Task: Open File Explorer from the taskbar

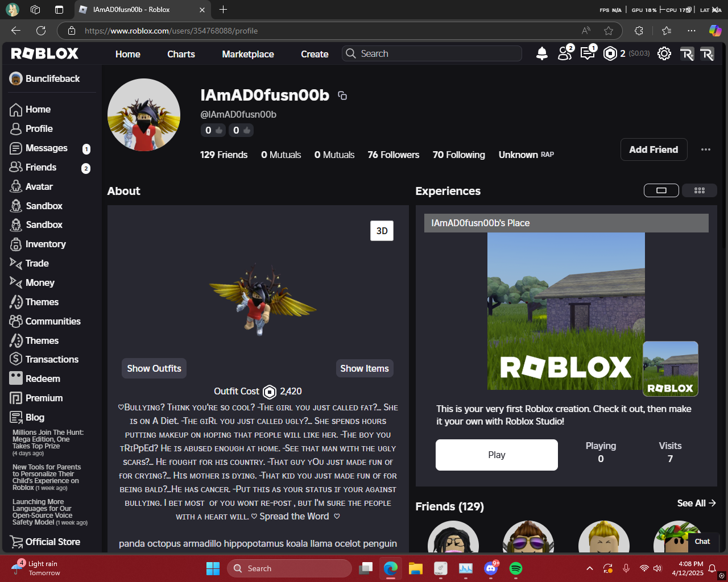Action: [x=416, y=568]
